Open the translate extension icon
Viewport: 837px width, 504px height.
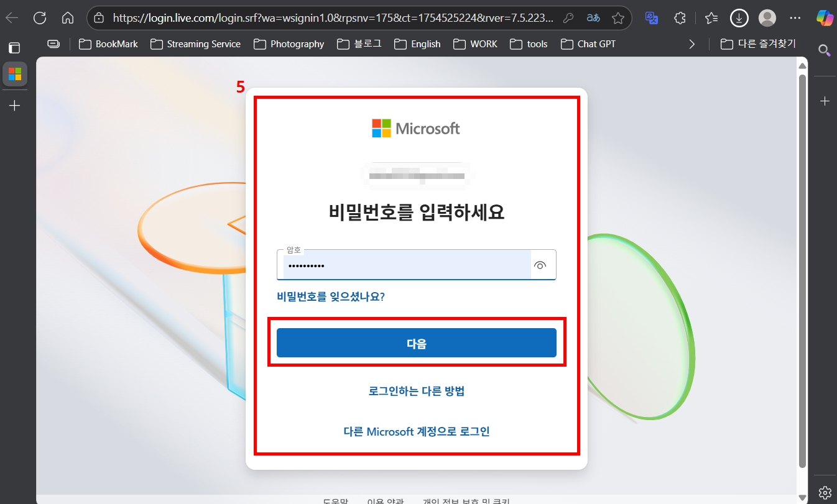[x=652, y=18]
